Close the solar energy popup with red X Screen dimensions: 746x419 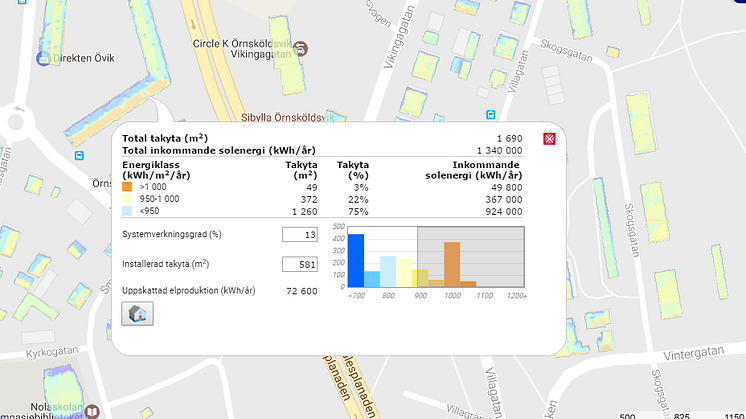tap(550, 139)
